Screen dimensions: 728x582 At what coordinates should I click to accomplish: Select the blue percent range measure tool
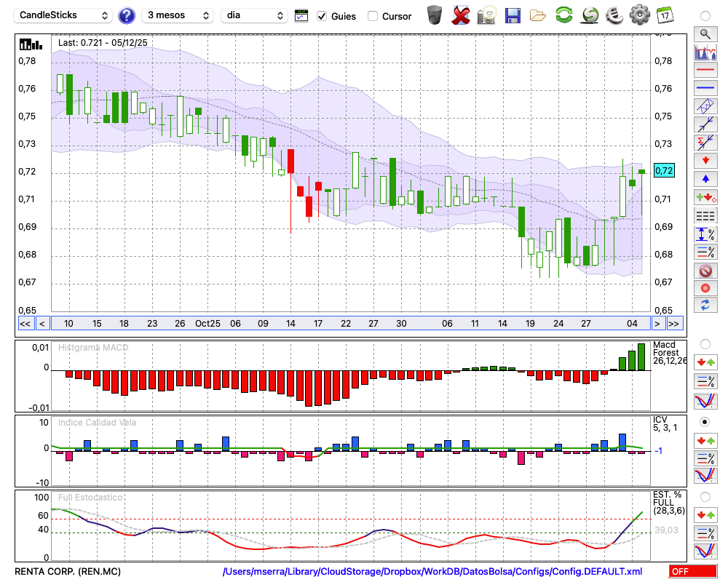click(705, 234)
